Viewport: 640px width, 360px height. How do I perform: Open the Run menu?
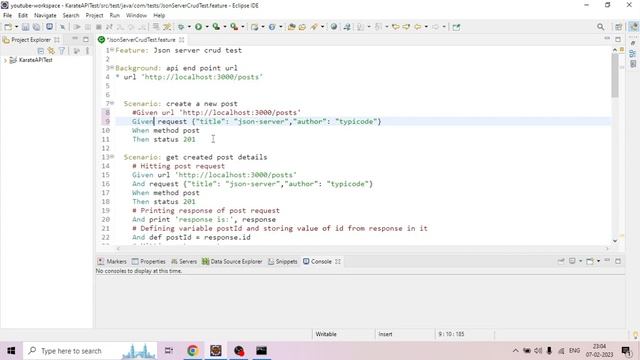click(115, 16)
